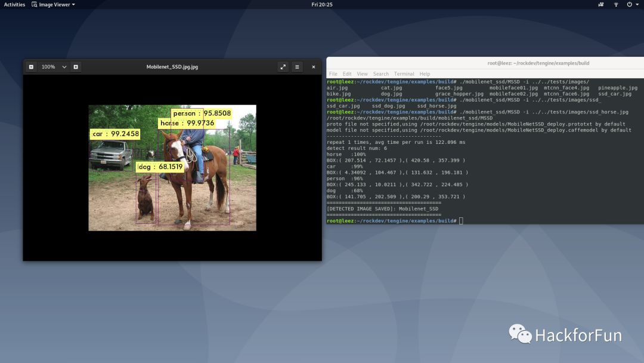Image resolution: width=644 pixels, height=363 pixels.
Task: Open the Terminal menu in terminal
Action: coord(404,74)
